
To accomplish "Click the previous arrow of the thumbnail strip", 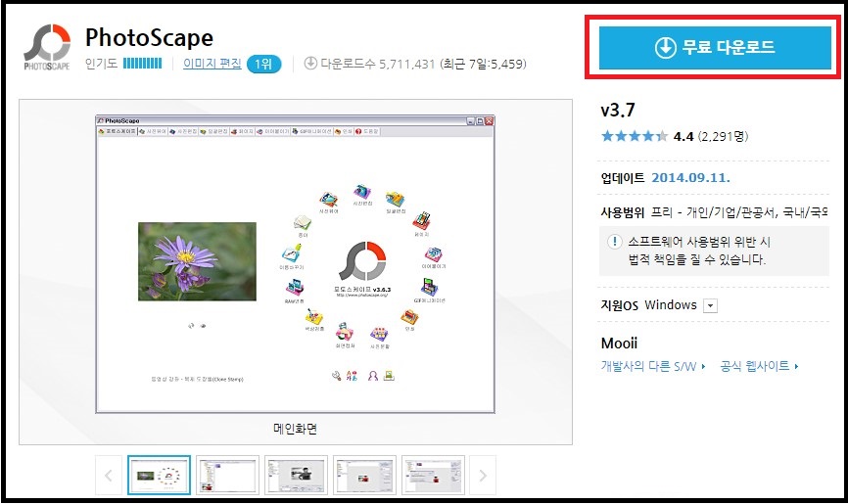I will point(108,476).
